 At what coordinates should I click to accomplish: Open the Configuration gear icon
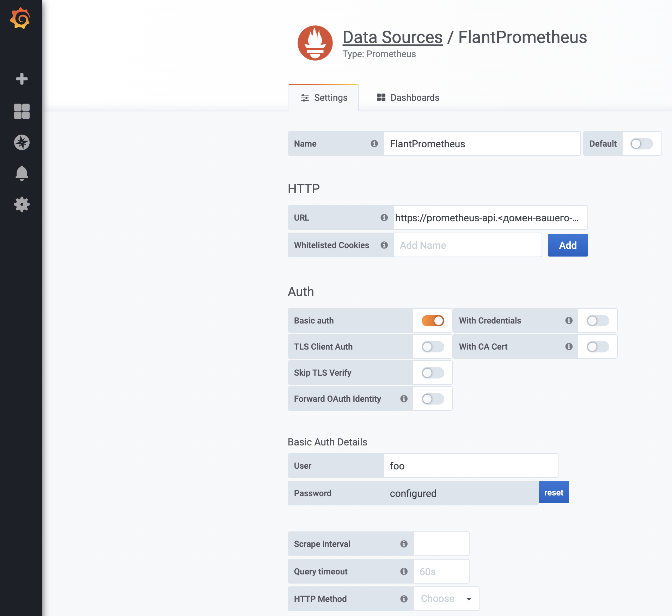tap(22, 204)
